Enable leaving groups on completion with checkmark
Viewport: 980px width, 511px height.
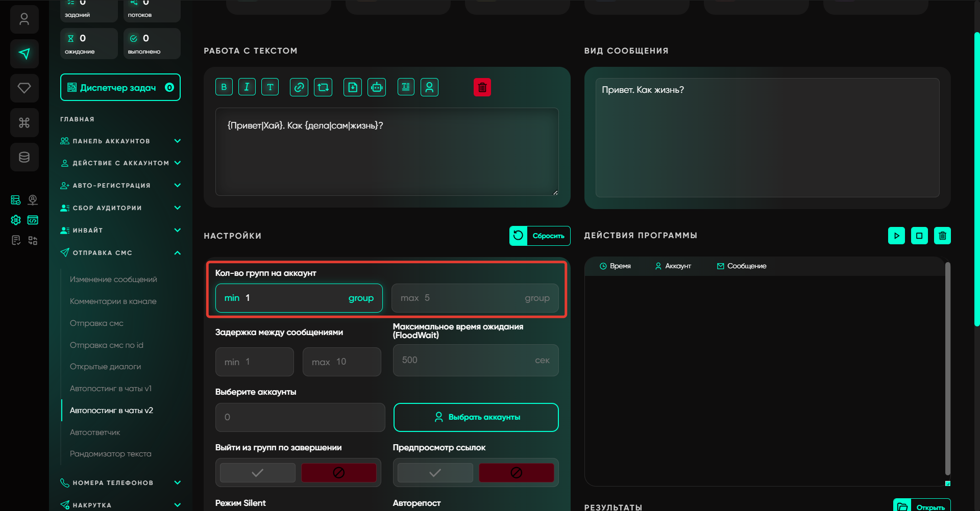tap(258, 473)
